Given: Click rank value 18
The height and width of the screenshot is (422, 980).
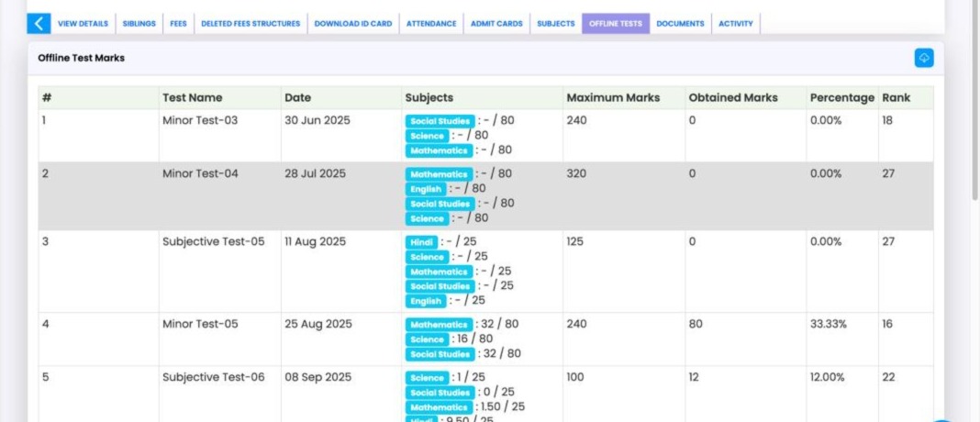Looking at the screenshot, I should [x=887, y=121].
